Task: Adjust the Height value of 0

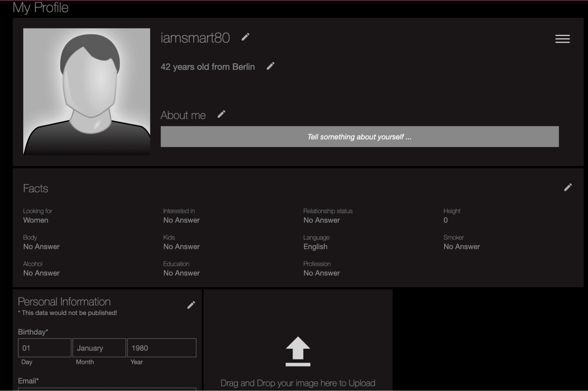Action: pyautogui.click(x=445, y=220)
